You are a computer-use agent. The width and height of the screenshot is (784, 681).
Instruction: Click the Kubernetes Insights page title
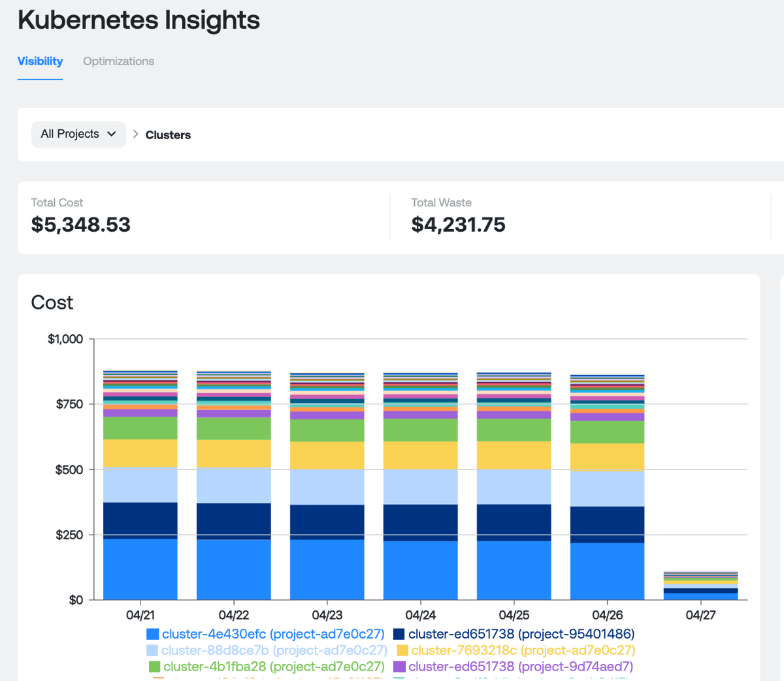(x=139, y=20)
